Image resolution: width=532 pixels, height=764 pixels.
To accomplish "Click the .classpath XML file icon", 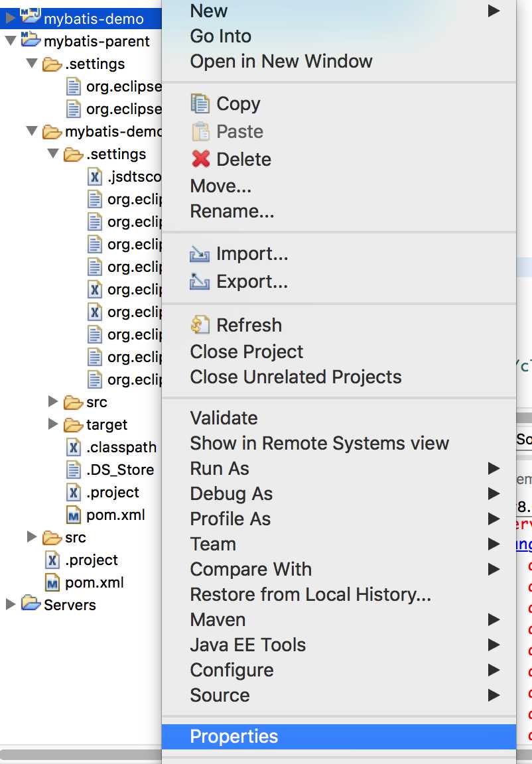I will pyautogui.click(x=73, y=447).
